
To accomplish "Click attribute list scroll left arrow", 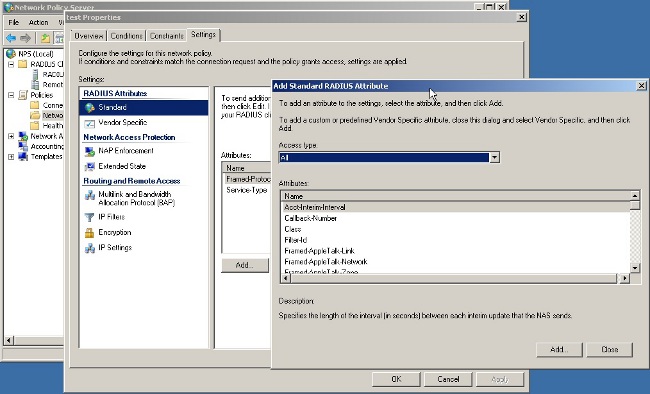I will point(286,279).
